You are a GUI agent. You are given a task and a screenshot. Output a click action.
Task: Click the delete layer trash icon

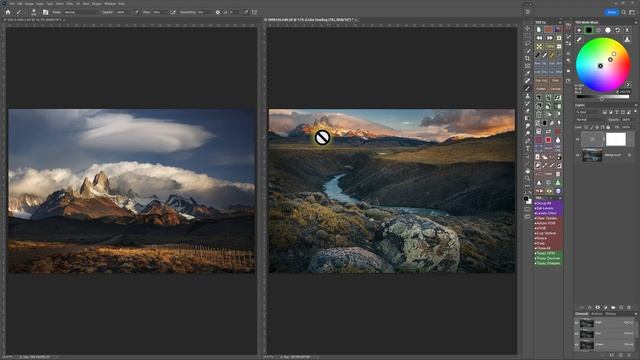(629, 307)
